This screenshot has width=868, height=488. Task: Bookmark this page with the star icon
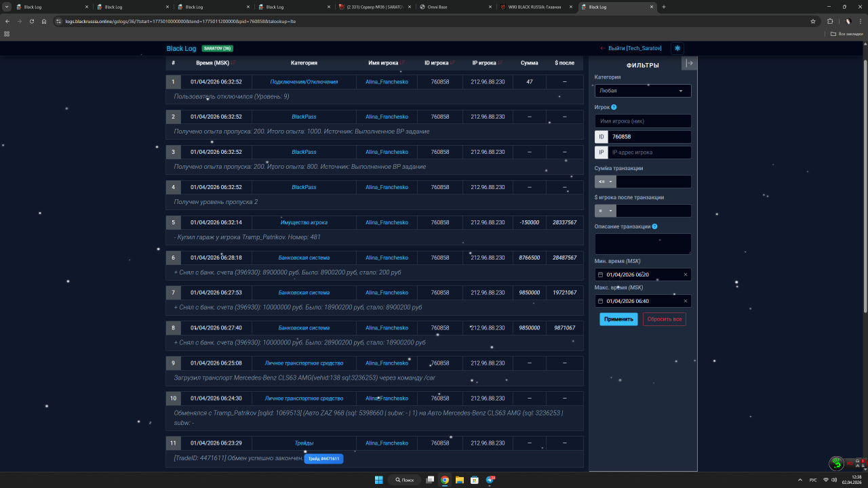[812, 21]
